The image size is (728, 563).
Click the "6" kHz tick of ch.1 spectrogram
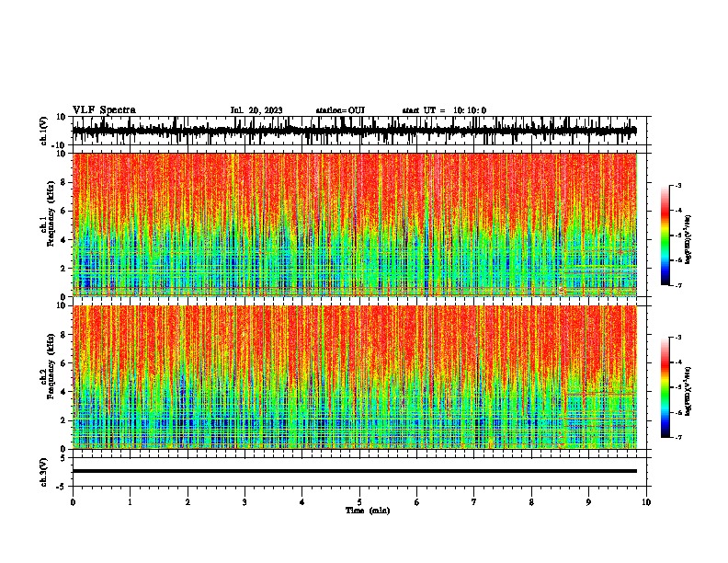click(64, 211)
